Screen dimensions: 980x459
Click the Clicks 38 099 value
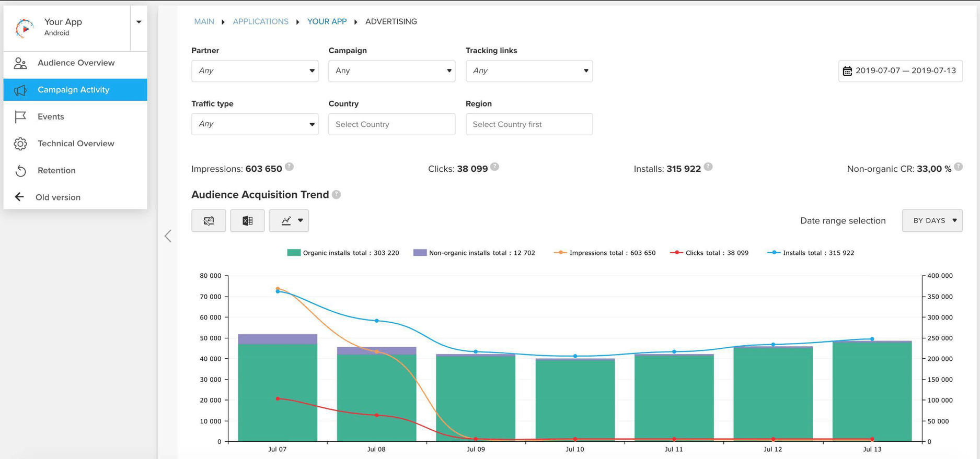pyautogui.click(x=472, y=169)
